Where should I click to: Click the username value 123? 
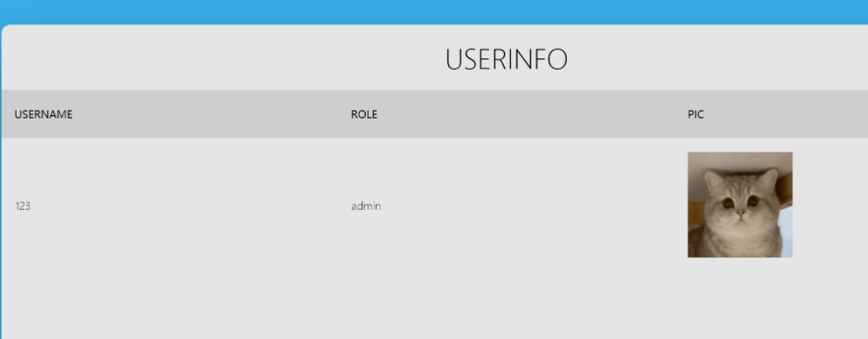(x=22, y=206)
